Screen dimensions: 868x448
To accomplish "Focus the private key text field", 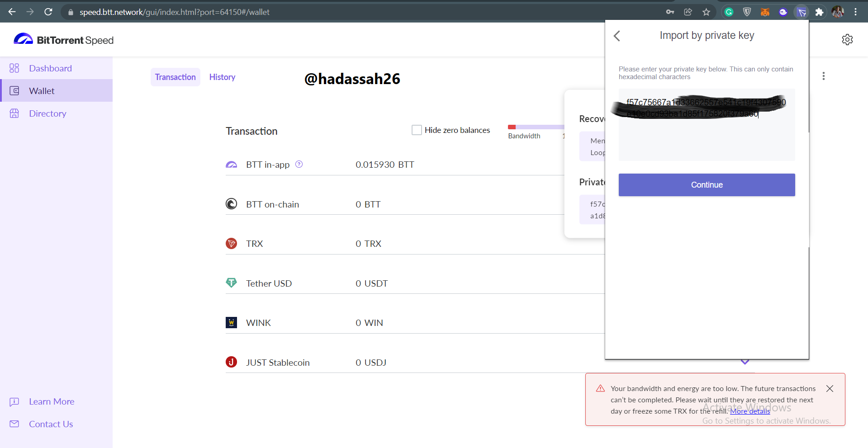I will [707, 125].
